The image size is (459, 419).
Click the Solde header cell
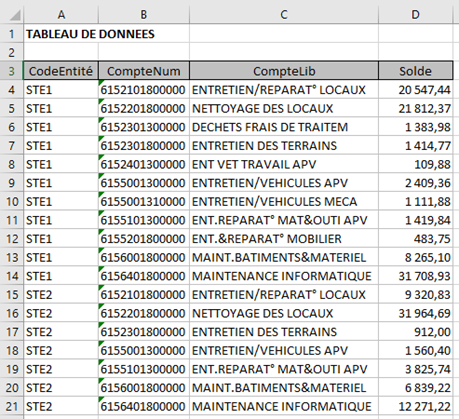point(415,71)
